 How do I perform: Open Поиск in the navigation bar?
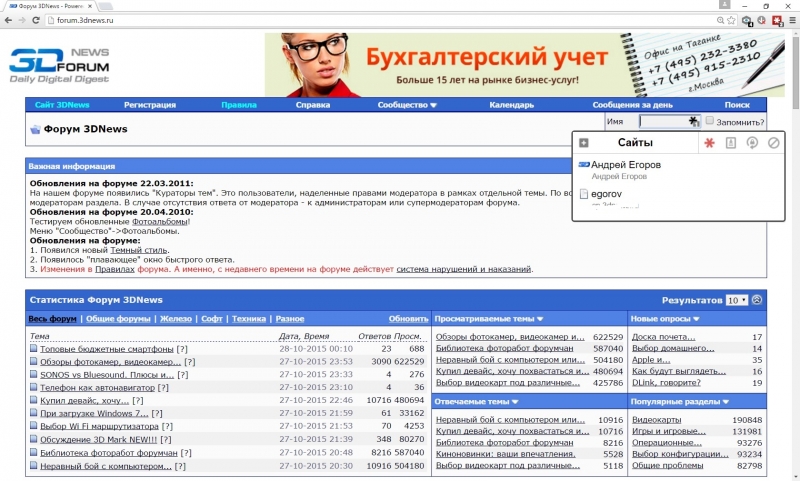pyautogui.click(x=737, y=105)
